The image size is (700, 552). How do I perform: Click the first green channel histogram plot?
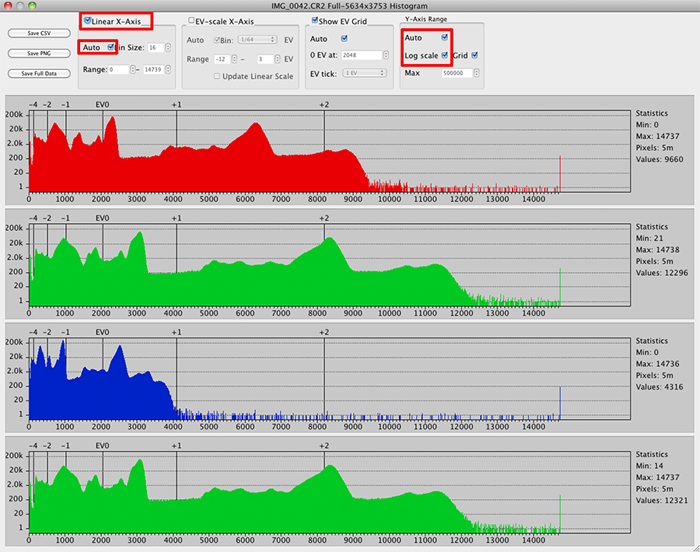point(329,265)
